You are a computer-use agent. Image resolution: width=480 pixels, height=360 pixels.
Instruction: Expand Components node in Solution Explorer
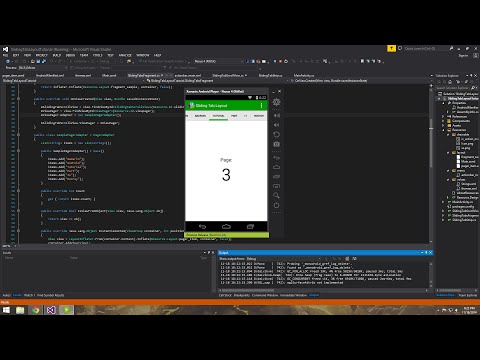443,121
